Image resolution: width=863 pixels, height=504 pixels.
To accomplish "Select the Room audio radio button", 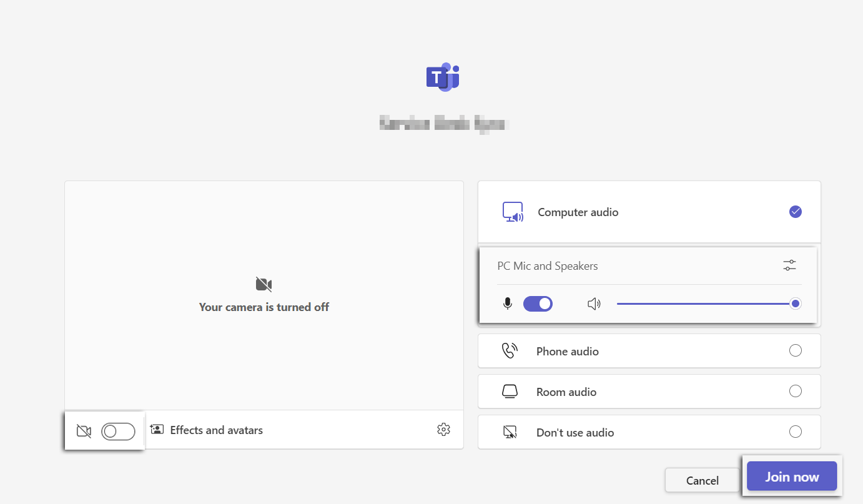I will (795, 391).
